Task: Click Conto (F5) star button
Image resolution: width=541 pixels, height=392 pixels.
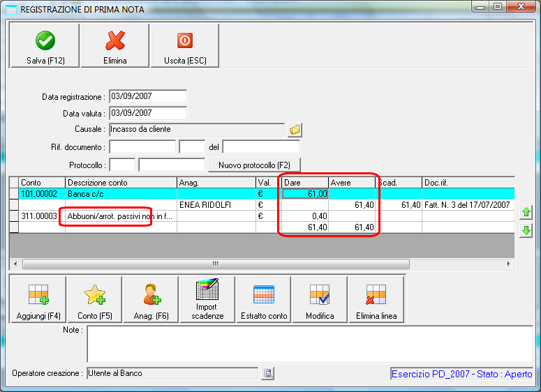Action: pos(95,300)
